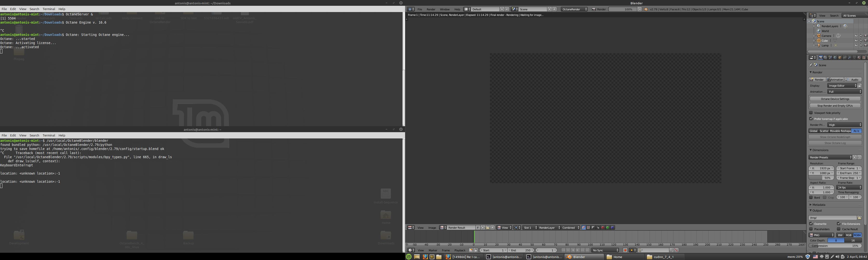Open the OctaneRender engine dropdown
Image resolution: width=868 pixels, height=260 pixels.
click(574, 9)
